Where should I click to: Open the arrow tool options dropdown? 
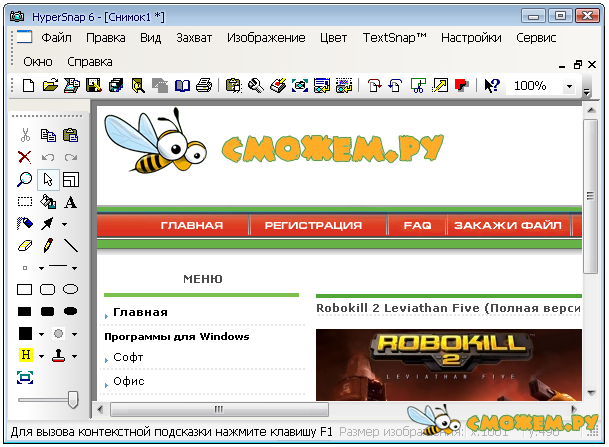click(x=64, y=224)
